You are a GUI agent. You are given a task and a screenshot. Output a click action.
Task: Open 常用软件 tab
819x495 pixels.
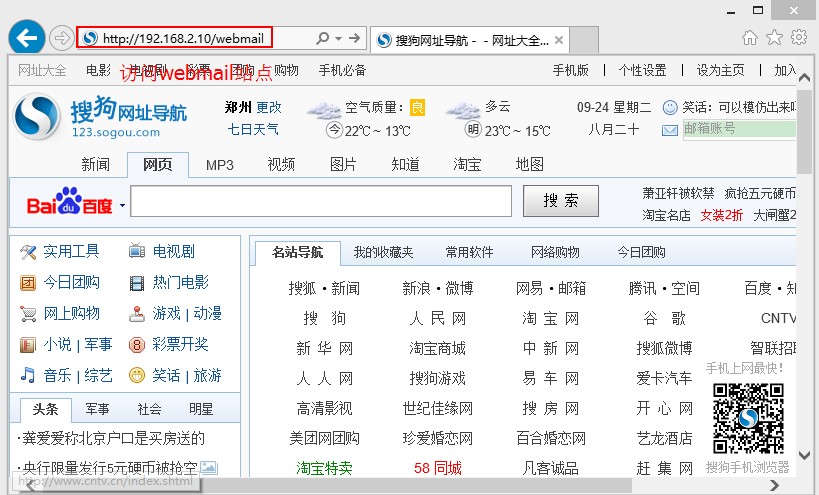pos(469,253)
